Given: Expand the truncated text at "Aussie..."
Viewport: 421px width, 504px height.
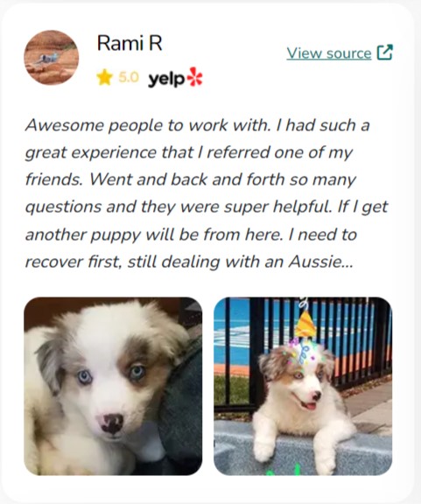Looking at the screenshot, I should (x=320, y=262).
